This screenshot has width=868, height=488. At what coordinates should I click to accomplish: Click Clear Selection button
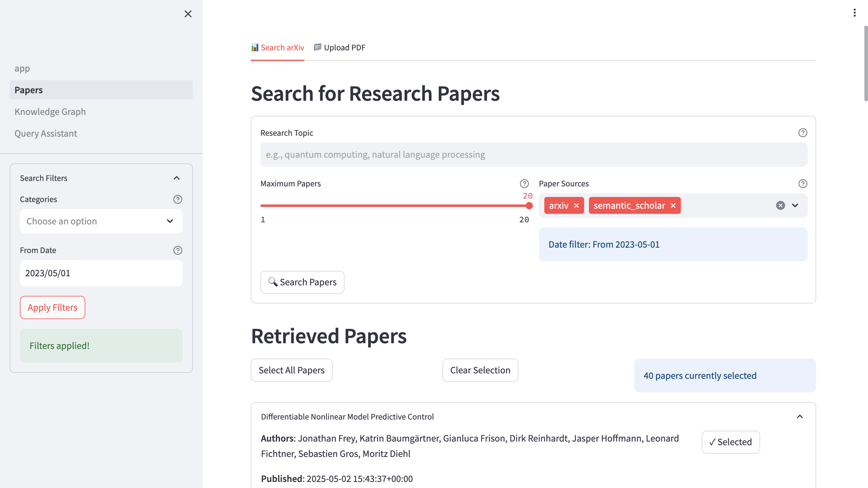pyautogui.click(x=480, y=370)
